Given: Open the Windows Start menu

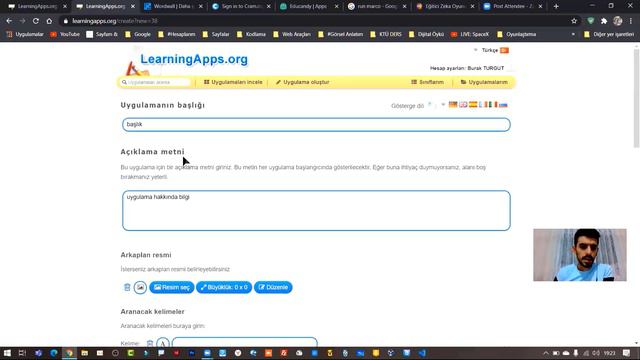Looking at the screenshot, I should pos(7,353).
